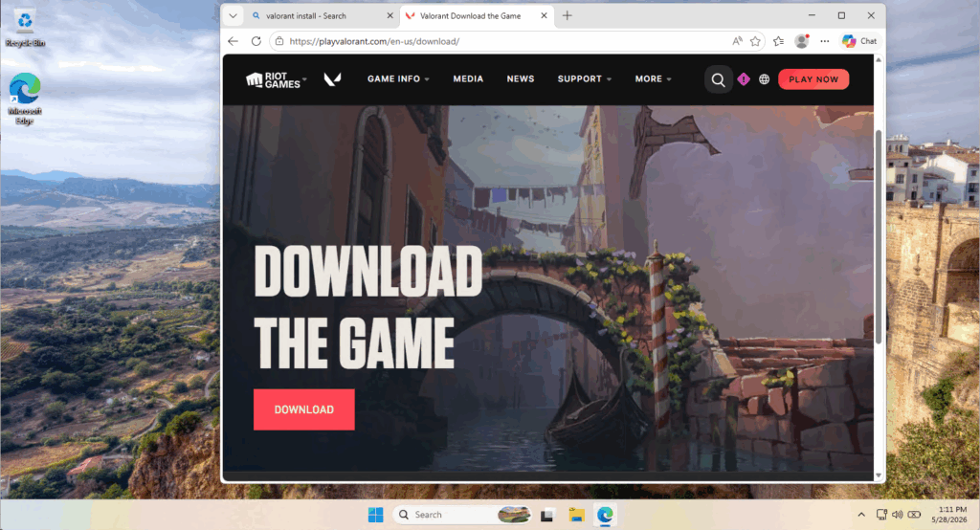Open the network tray icon
Viewport: 980px width, 530px height.
click(x=881, y=515)
